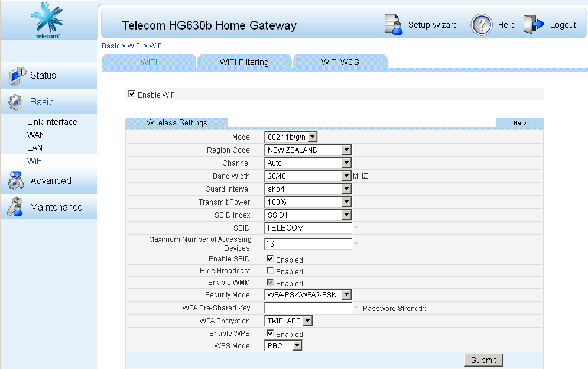Open the Advanced menu section
This screenshot has height=369, width=588.
click(x=48, y=180)
